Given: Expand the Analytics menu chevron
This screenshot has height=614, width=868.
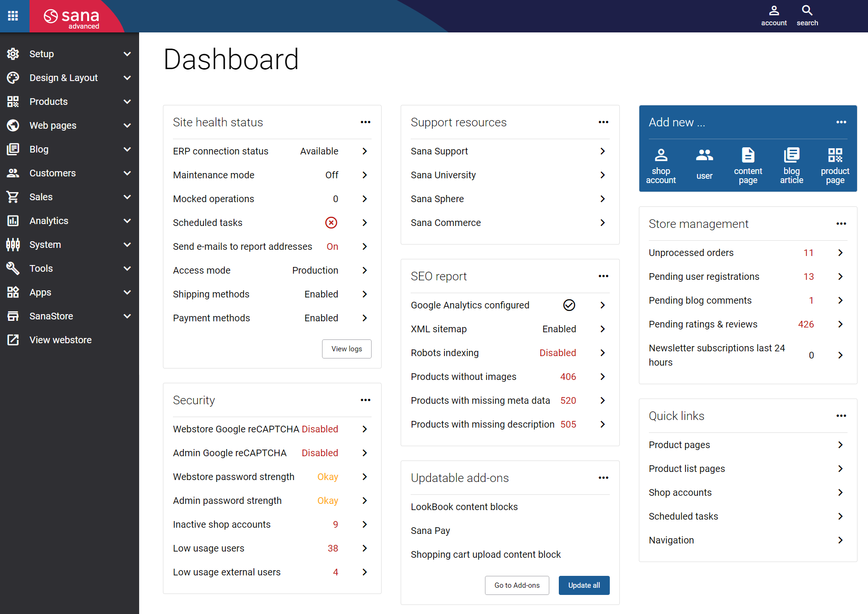Looking at the screenshot, I should tap(127, 221).
